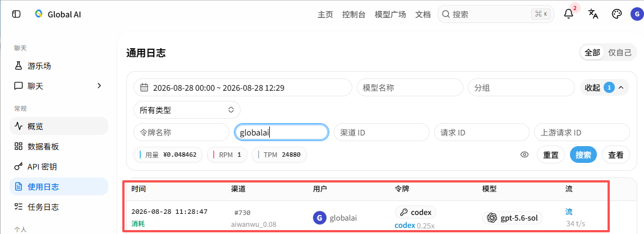The height and width of the screenshot is (234, 644).
Task: Open 概览 in the sidebar
Action: 59,126
